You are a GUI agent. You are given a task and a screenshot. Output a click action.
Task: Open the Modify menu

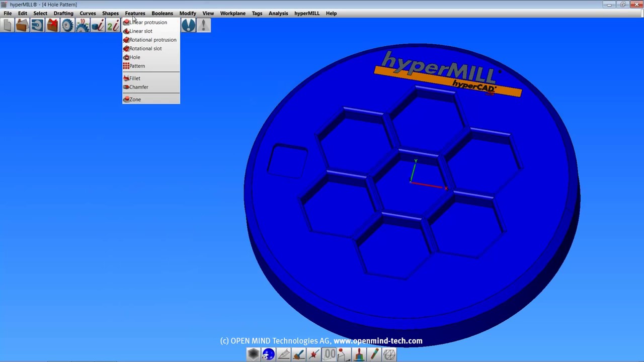pyautogui.click(x=188, y=14)
